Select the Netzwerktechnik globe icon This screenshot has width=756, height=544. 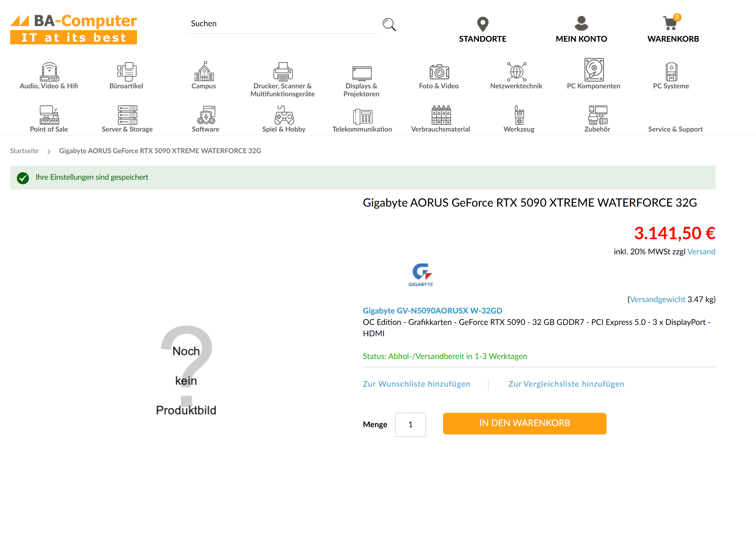[x=516, y=72]
